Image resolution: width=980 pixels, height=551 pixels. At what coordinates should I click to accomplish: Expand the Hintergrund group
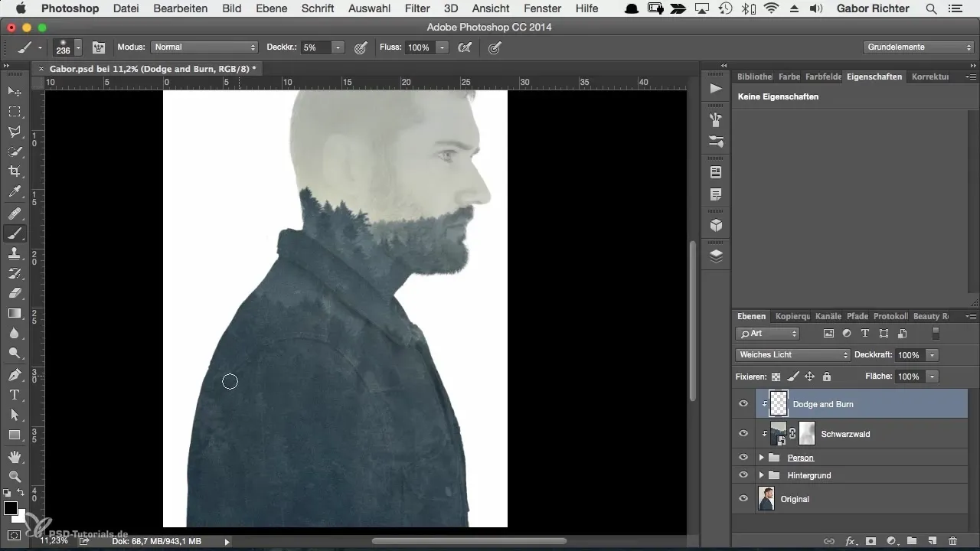[761, 475]
